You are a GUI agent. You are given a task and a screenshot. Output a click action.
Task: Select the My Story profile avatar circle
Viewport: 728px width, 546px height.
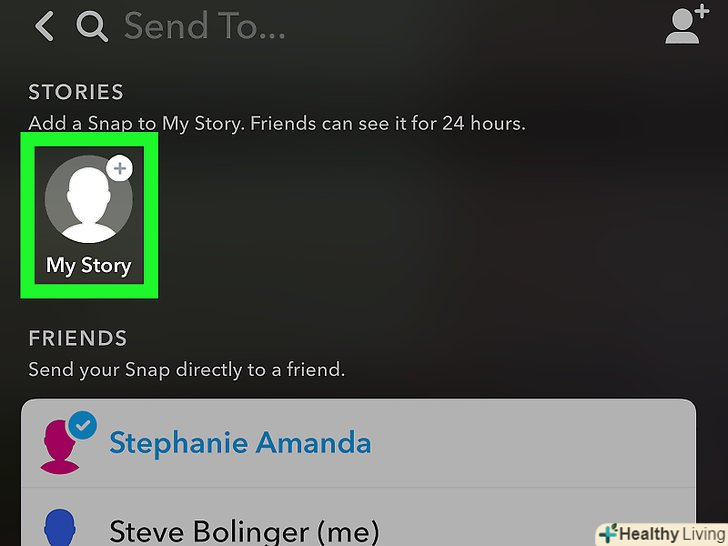point(89,199)
